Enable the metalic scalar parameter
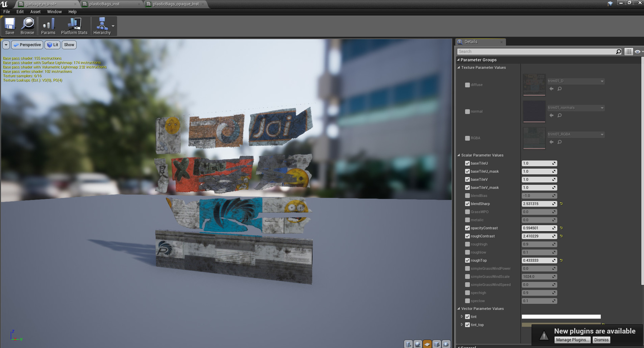The width and height of the screenshot is (644, 348). click(467, 220)
